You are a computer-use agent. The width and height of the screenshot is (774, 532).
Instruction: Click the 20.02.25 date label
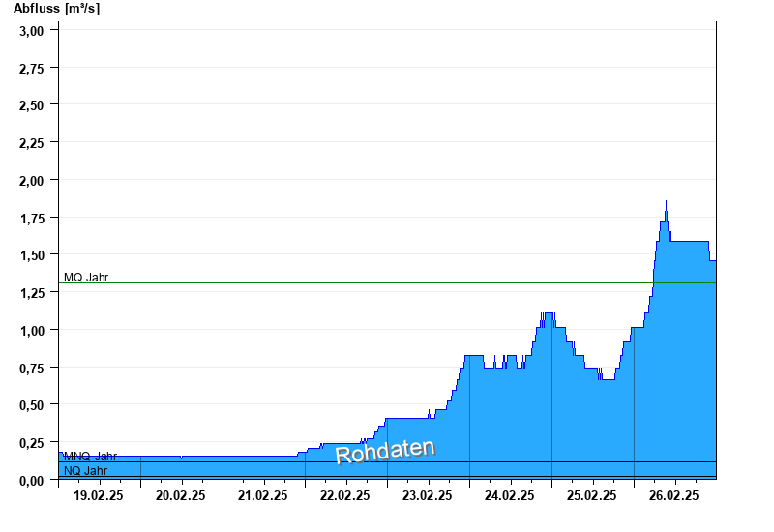click(181, 495)
